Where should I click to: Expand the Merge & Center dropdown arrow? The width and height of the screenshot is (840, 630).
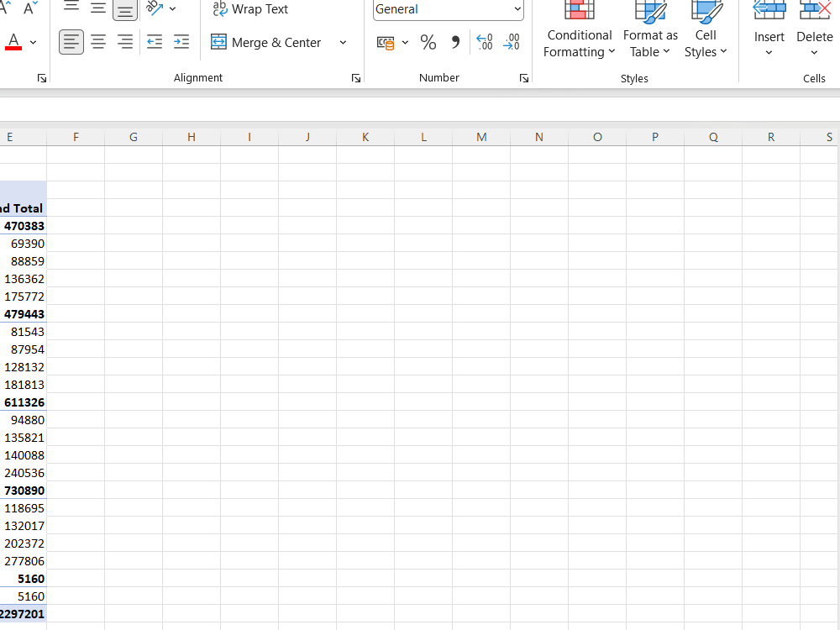(x=343, y=42)
